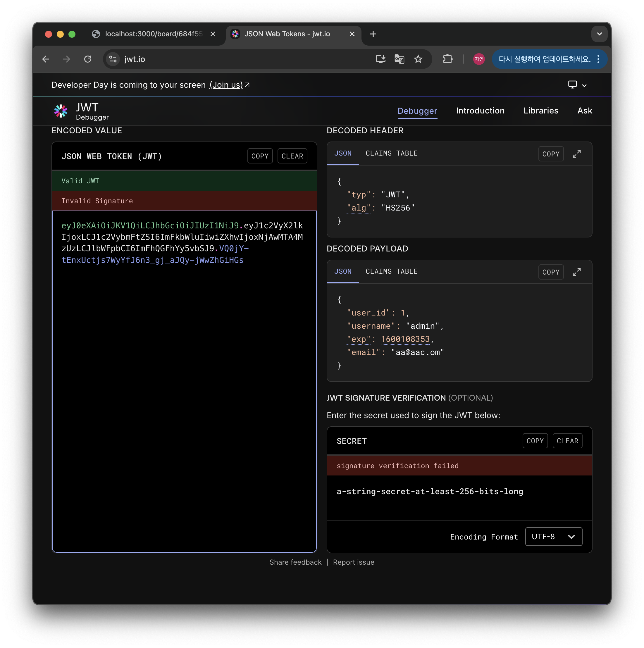Reload the jwt.io page
Viewport: 644px width, 648px height.
tap(88, 59)
